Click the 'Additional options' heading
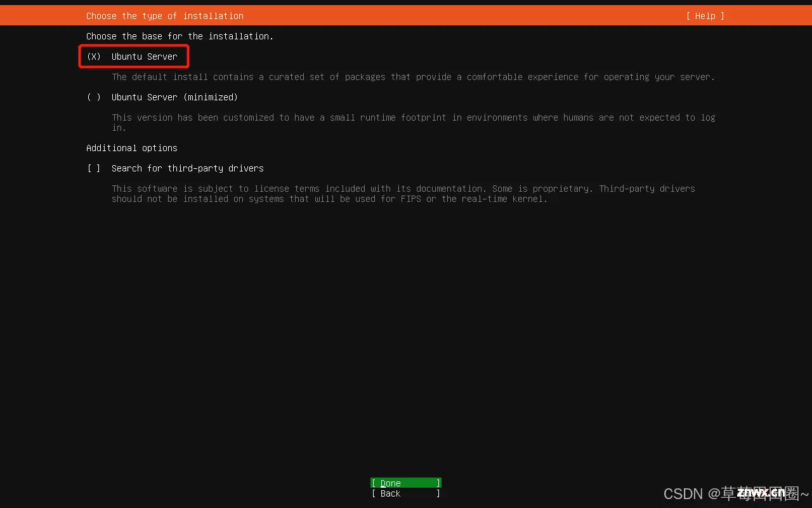The width and height of the screenshot is (812, 508). point(132,148)
